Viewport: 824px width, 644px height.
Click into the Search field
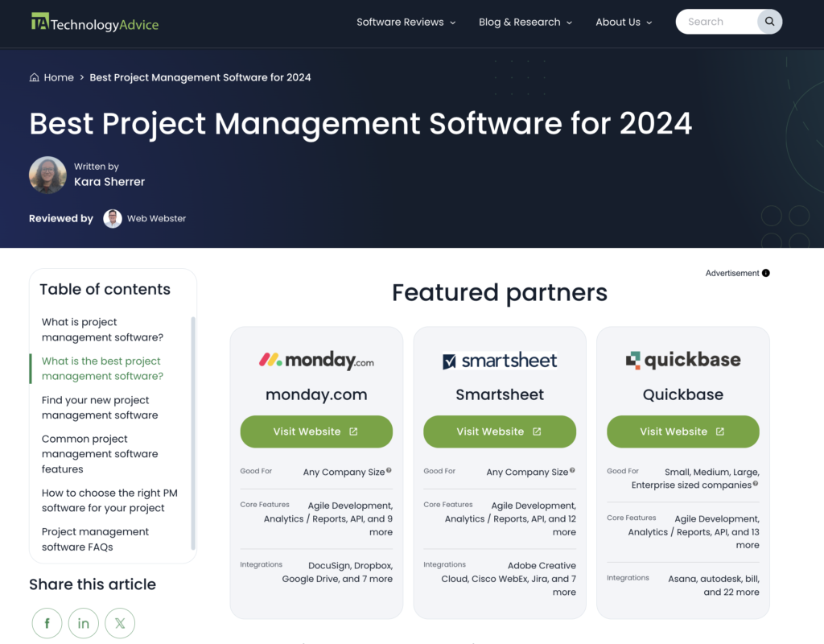tap(718, 22)
